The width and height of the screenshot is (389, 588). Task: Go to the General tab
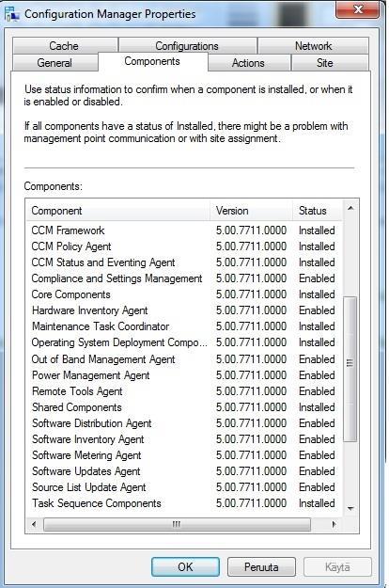55,63
